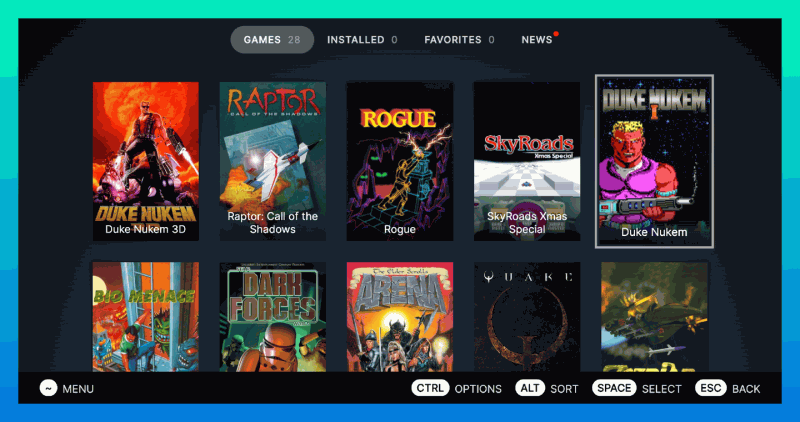Click the "Rogue" title caption
This screenshot has width=800, height=422.
click(x=399, y=230)
